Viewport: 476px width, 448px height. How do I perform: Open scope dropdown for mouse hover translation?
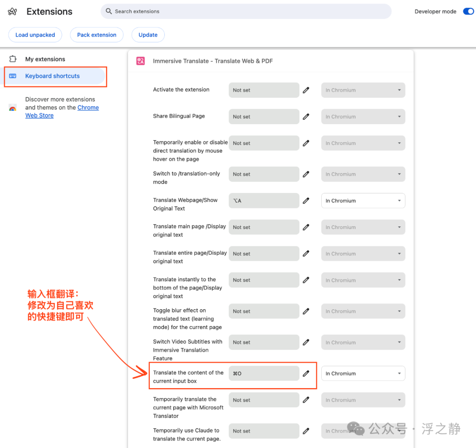click(x=363, y=143)
